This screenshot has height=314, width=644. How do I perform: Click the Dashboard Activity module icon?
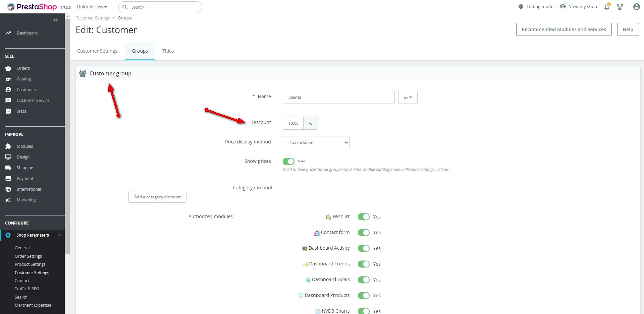[x=305, y=249]
